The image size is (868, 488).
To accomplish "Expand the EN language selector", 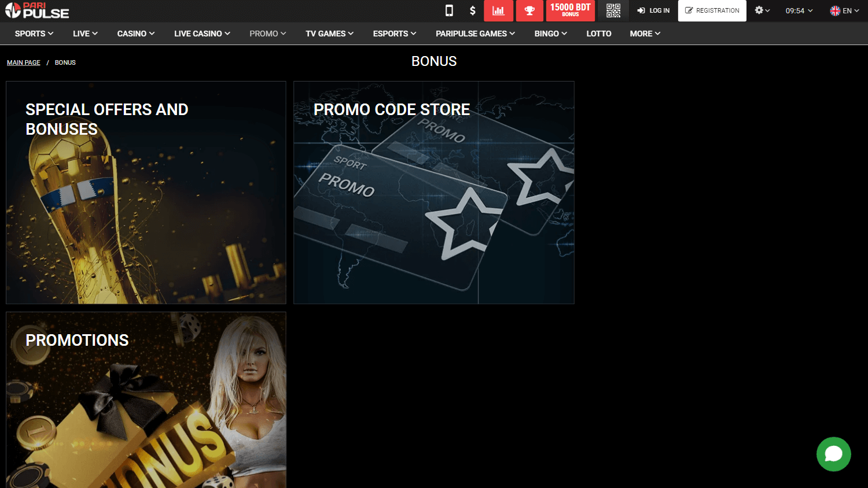I will pos(844,10).
